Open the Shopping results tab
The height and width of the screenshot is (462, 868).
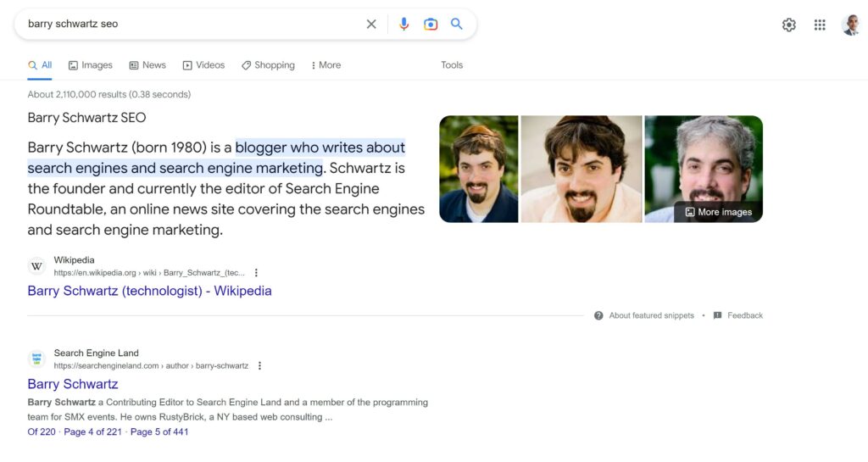click(x=268, y=65)
